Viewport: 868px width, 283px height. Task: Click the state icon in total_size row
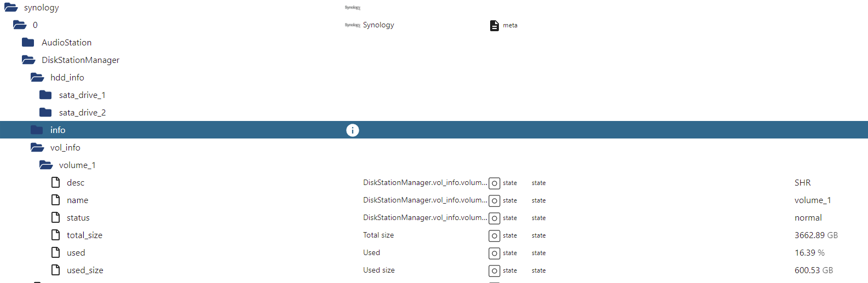point(494,236)
